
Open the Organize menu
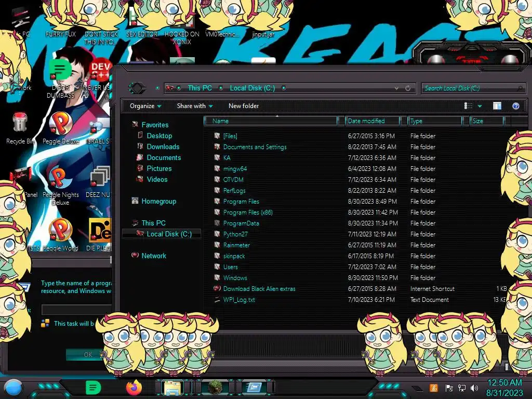(145, 106)
